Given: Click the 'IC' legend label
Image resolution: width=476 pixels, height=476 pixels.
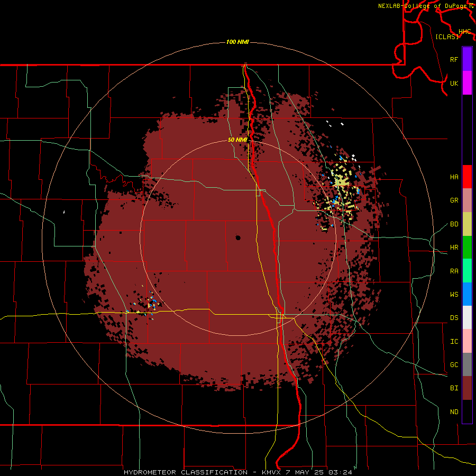Looking at the screenshot, I should pos(454,342).
